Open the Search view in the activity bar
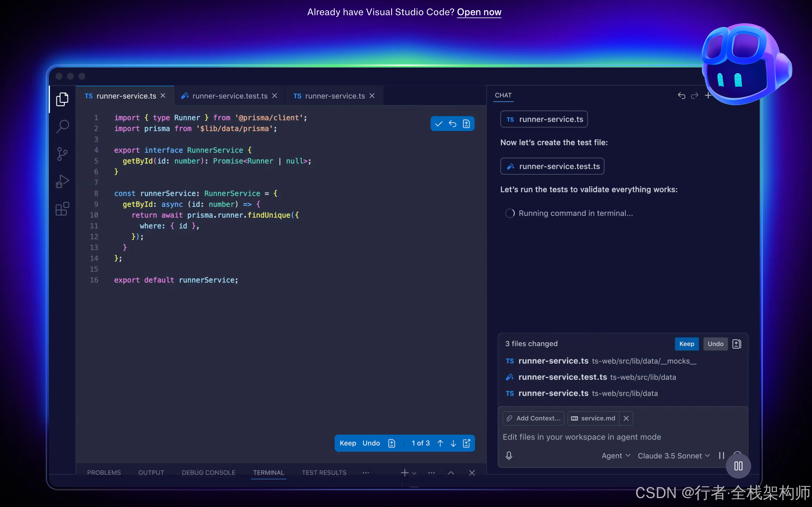The width and height of the screenshot is (812, 507). [x=62, y=126]
